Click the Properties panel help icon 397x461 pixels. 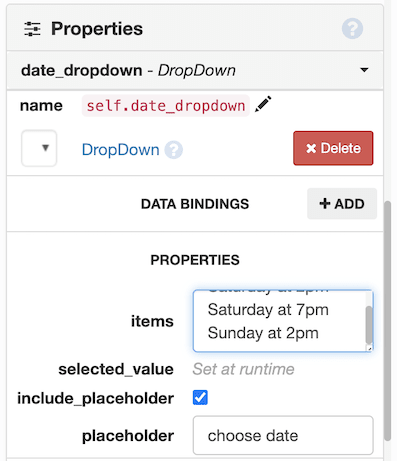pyautogui.click(x=352, y=29)
